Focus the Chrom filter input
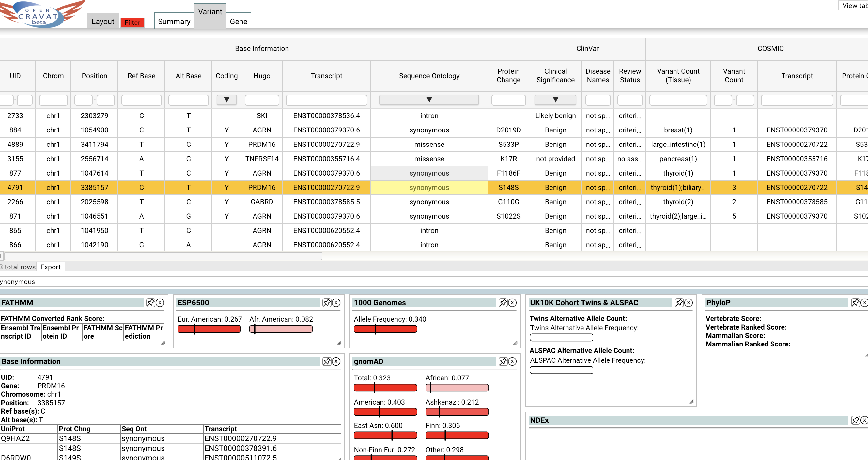The width and height of the screenshot is (868, 460). pos(53,100)
